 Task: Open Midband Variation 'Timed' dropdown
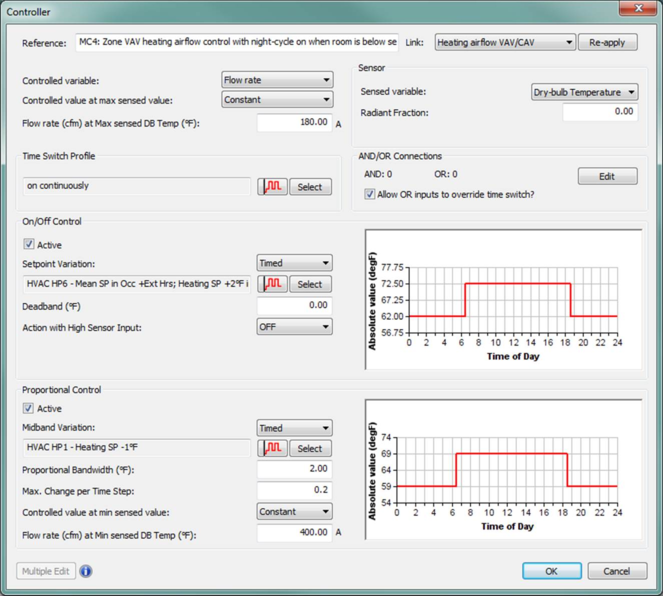pos(294,428)
